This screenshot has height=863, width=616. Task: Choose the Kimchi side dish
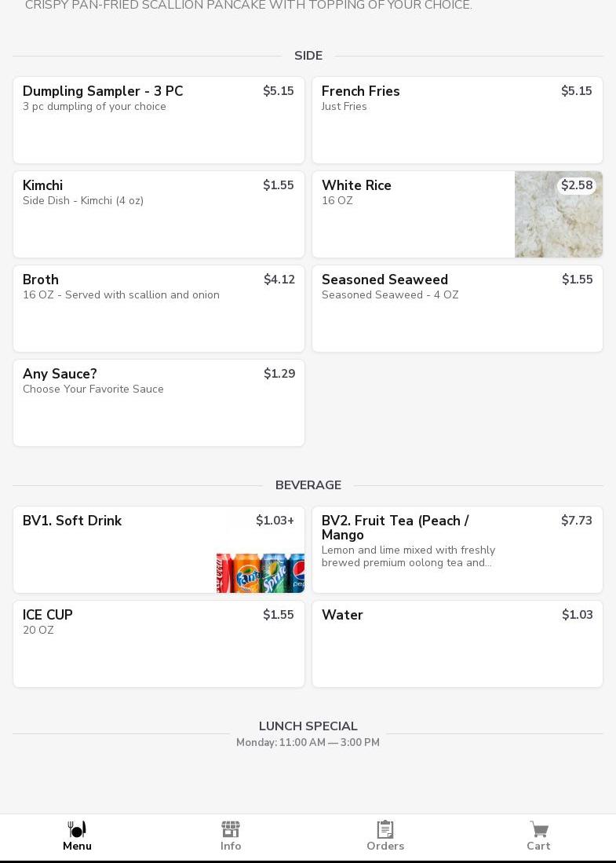[159, 214]
